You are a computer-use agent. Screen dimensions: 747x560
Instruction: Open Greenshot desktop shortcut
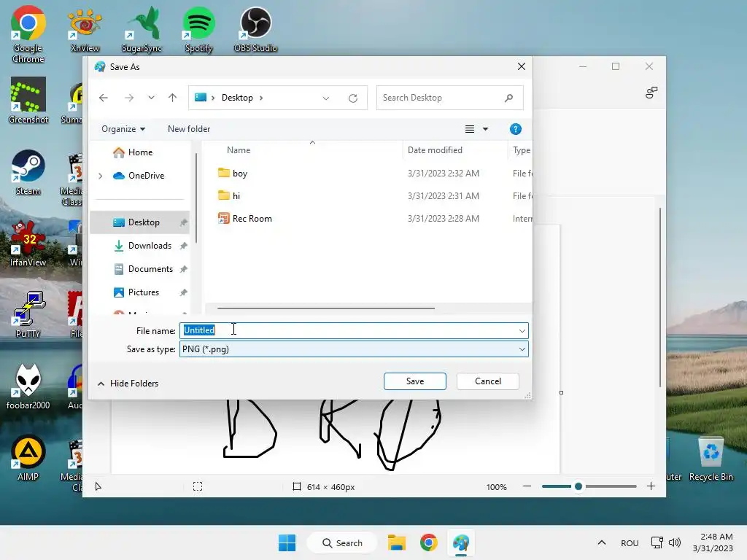coord(28,101)
